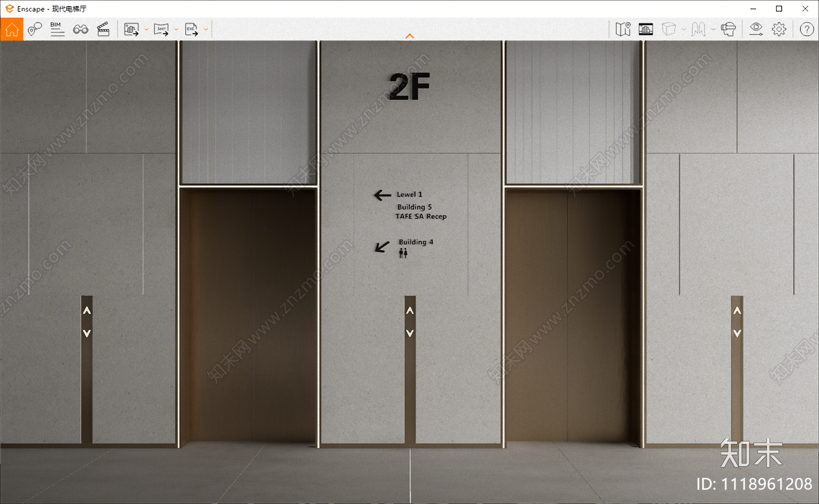Click the 360° panorama export icon
This screenshot has width=819, height=504.
point(161,29)
